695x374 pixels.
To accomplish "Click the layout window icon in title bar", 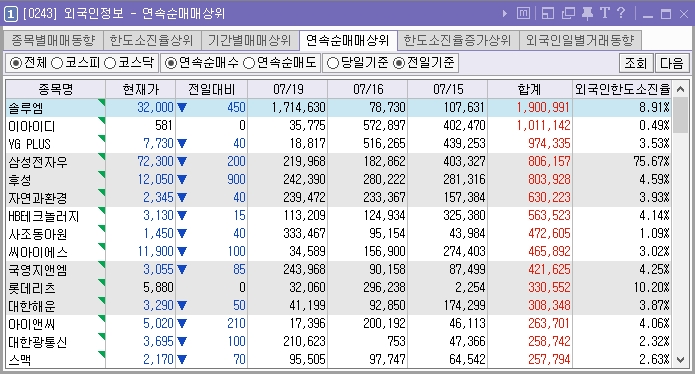I will (548, 13).
